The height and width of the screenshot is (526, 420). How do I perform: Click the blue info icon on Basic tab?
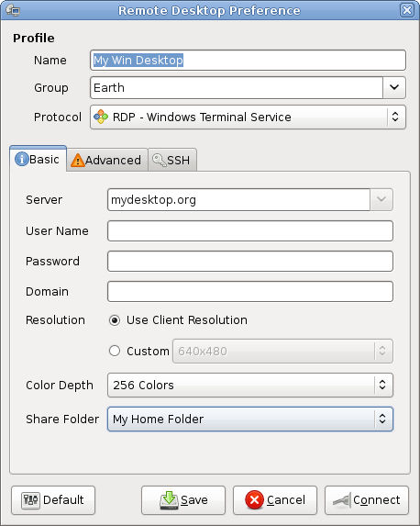pyautogui.click(x=22, y=159)
